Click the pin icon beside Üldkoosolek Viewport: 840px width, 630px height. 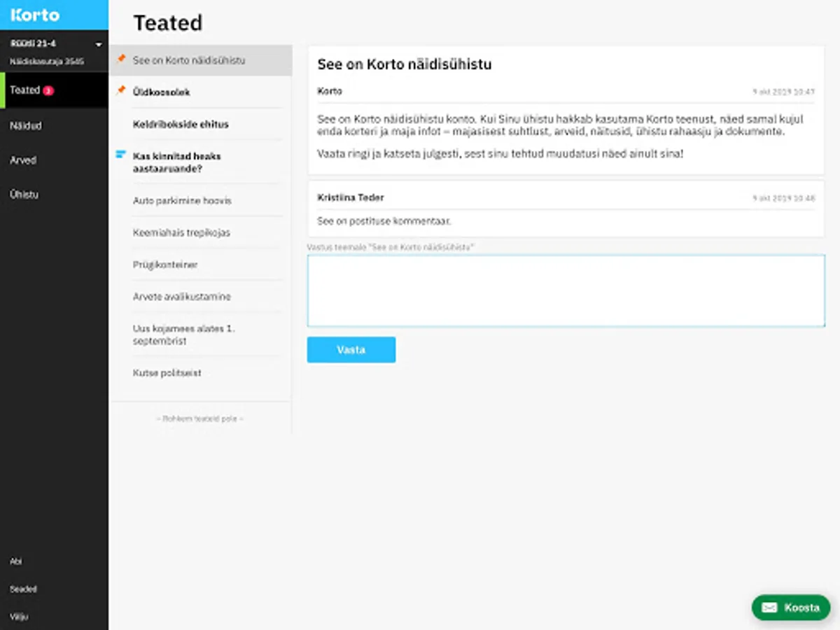[121, 91]
